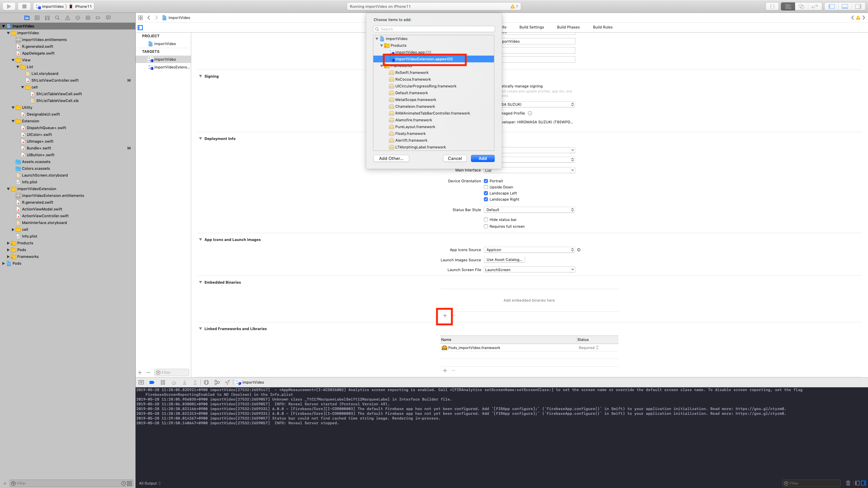Uncheck Landscape Left orientation
The width and height of the screenshot is (868, 488).
(x=486, y=193)
